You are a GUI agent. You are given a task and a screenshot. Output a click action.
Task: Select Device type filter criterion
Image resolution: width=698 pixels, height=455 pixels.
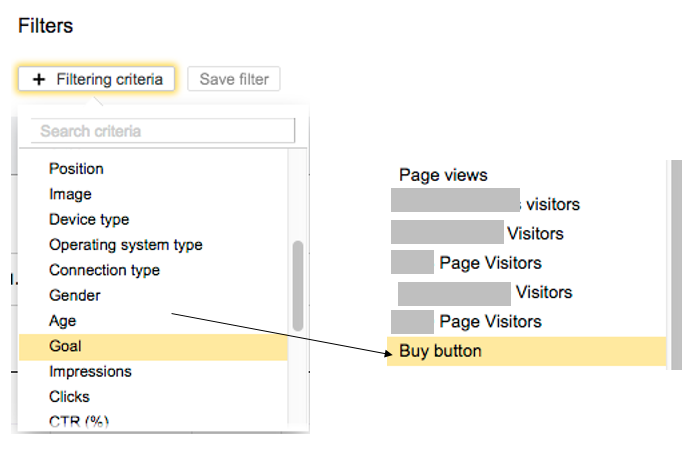[x=89, y=219]
